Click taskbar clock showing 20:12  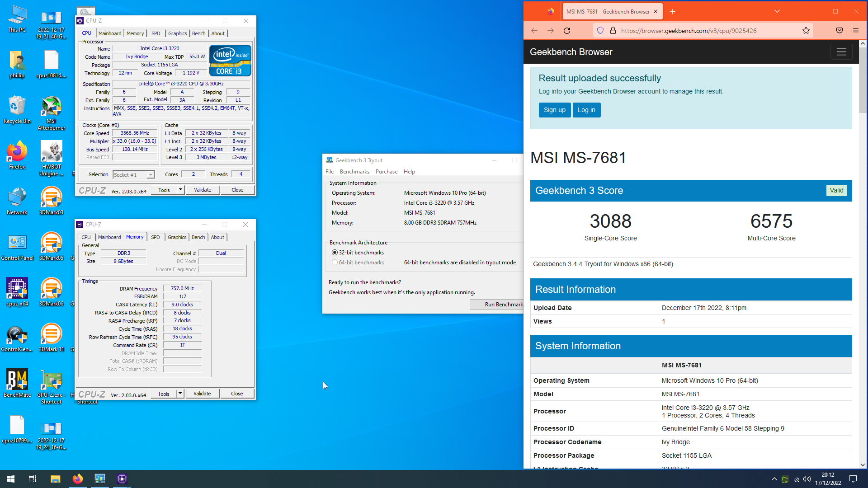click(828, 479)
